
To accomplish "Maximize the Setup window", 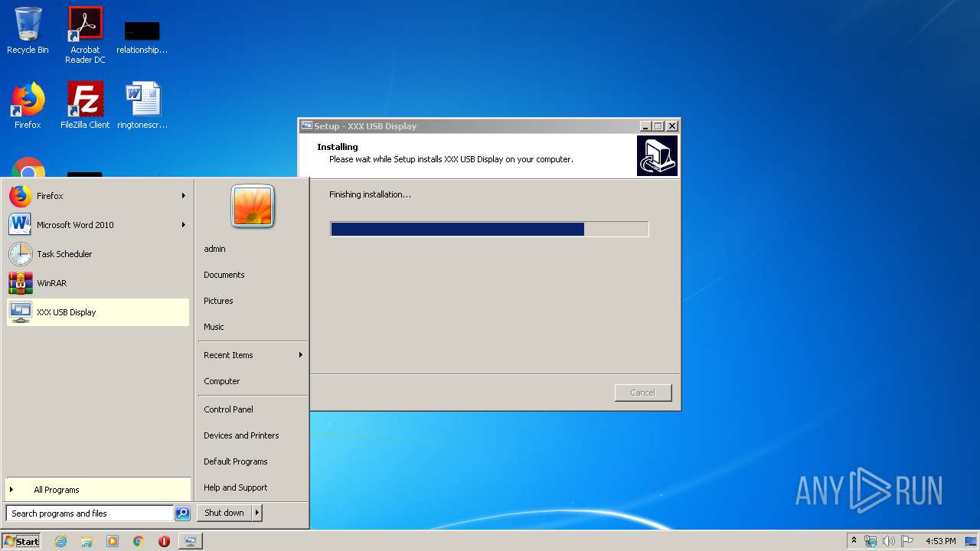I will tap(658, 126).
